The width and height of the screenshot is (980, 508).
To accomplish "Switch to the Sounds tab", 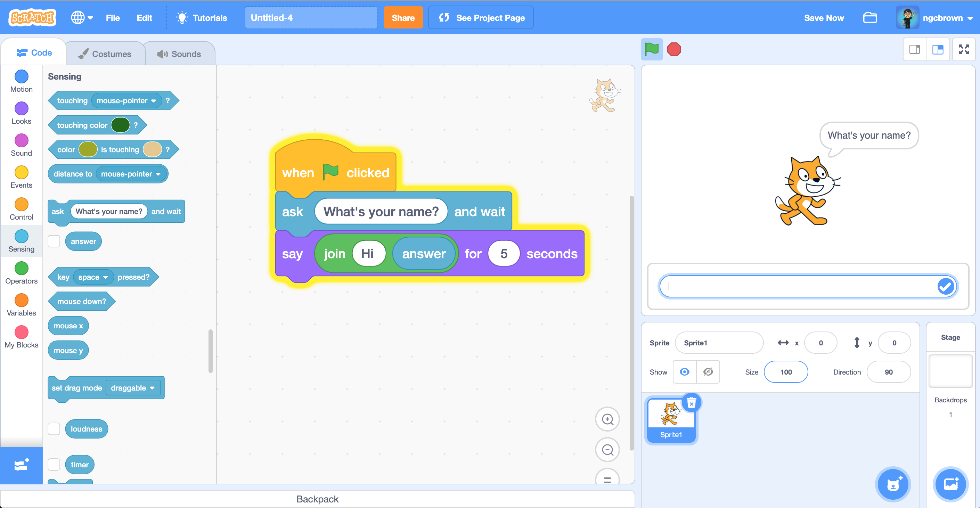I will (179, 54).
